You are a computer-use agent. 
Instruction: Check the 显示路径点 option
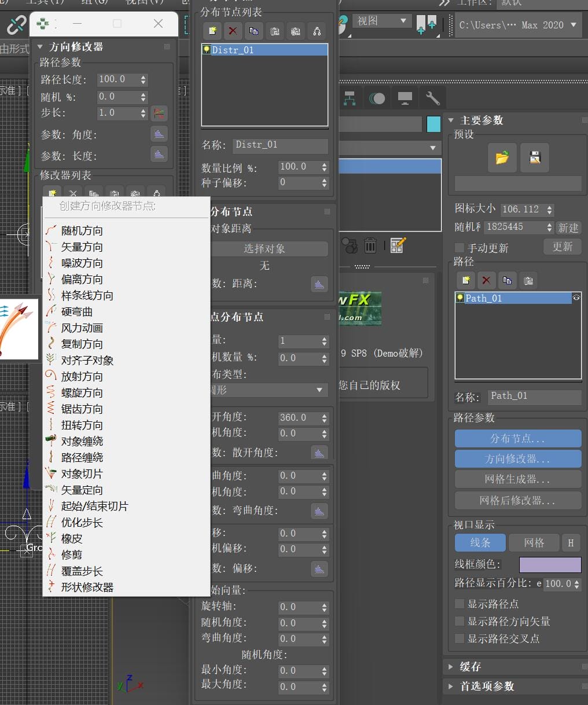click(x=460, y=604)
